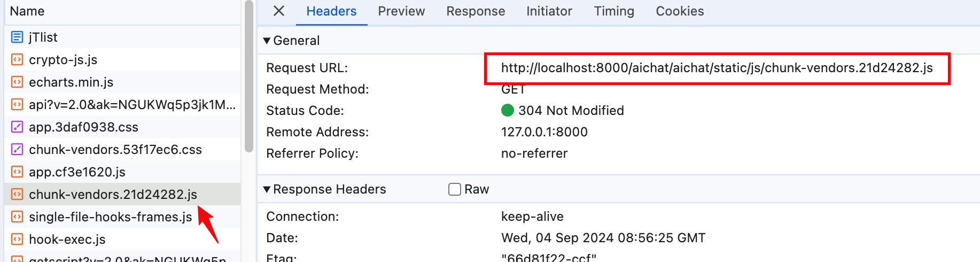
Task: Click the Request URL value
Action: pos(717,68)
